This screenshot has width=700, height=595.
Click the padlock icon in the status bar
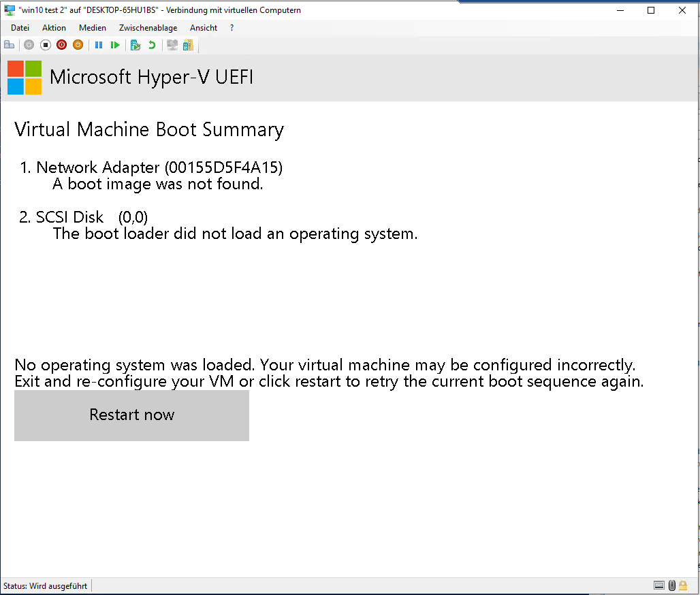click(683, 585)
